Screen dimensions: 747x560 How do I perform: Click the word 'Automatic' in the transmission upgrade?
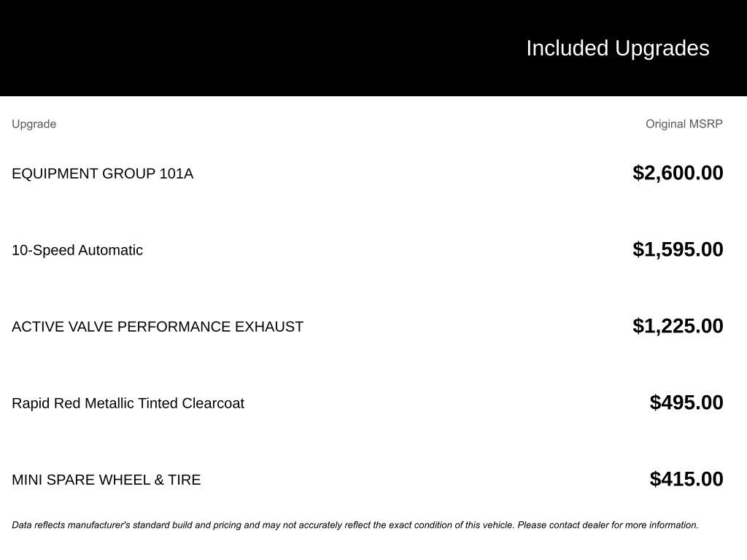[x=110, y=250]
